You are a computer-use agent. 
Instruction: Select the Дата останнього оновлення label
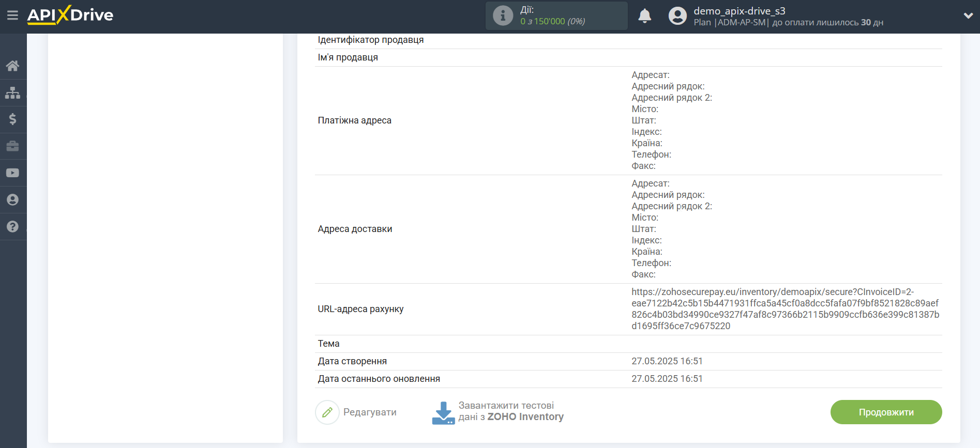pyautogui.click(x=379, y=379)
